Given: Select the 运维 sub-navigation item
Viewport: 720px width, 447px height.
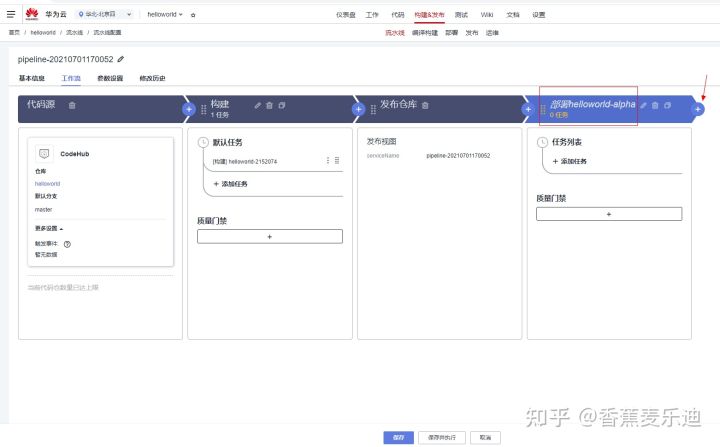Looking at the screenshot, I should click(492, 33).
